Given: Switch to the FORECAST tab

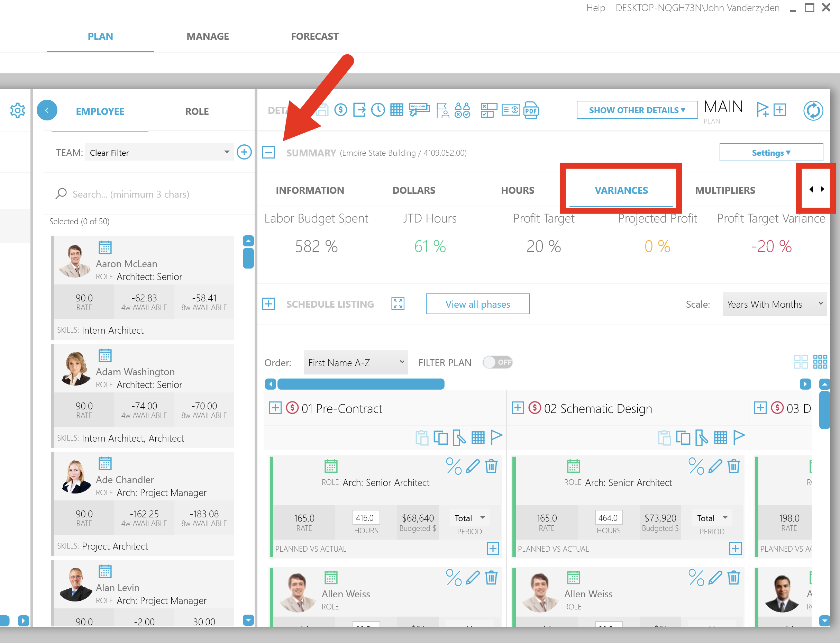Looking at the screenshot, I should (x=315, y=36).
